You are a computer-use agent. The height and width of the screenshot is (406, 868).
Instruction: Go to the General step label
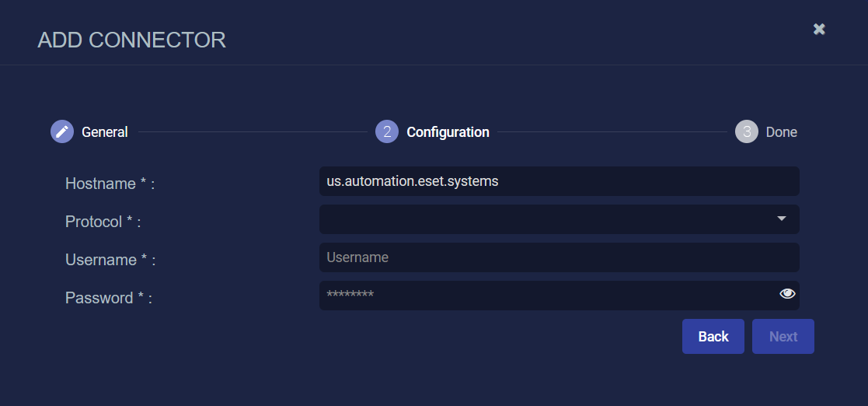[x=105, y=132]
